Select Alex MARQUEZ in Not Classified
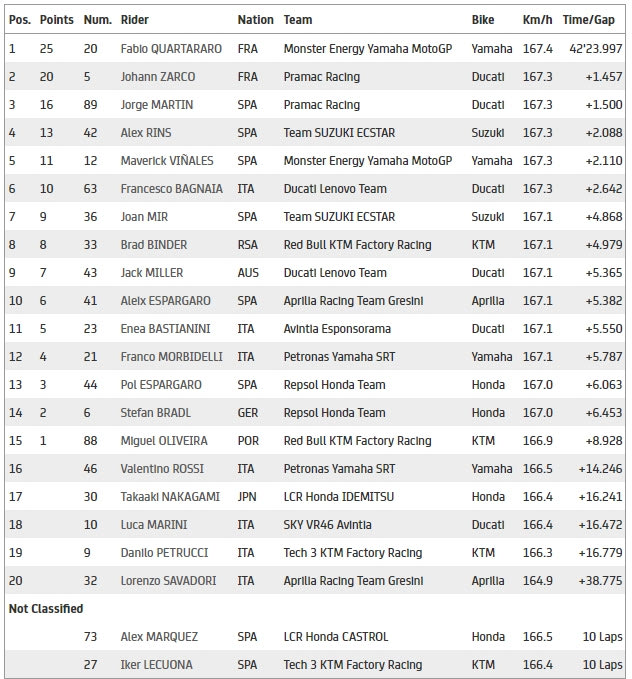Image resolution: width=632 pixels, height=679 pixels. click(x=159, y=637)
